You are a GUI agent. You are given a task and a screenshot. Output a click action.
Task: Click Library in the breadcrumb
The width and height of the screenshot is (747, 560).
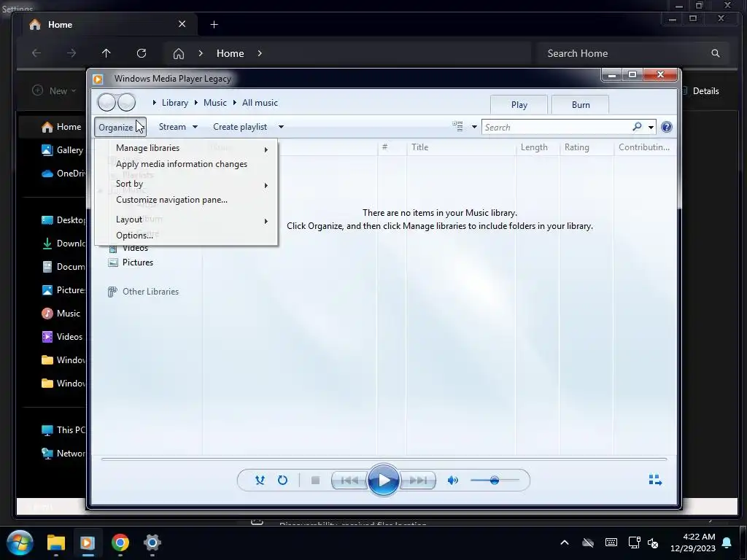click(x=175, y=102)
